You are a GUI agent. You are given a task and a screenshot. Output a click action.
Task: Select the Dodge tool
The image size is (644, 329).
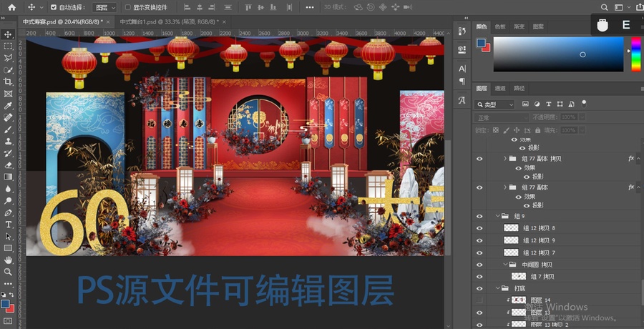click(8, 201)
